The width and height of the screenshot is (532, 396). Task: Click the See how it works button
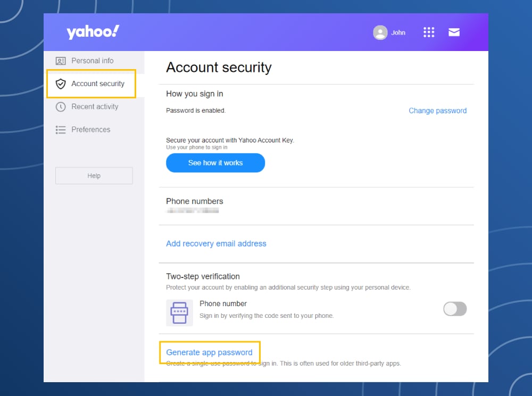[x=215, y=163]
